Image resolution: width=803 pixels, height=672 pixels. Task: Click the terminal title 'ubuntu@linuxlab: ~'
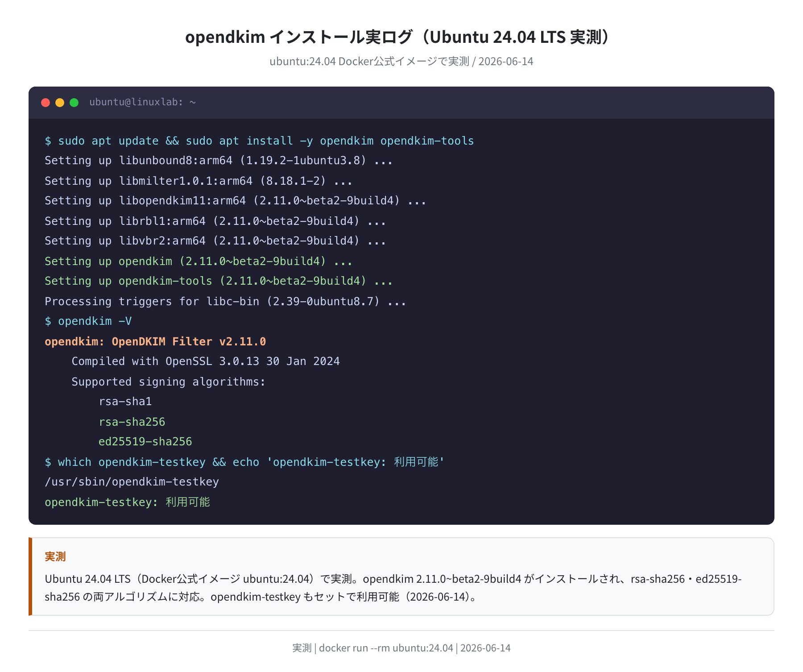tap(142, 102)
